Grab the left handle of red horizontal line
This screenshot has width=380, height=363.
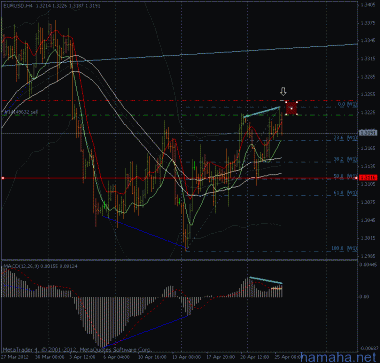click(3, 178)
